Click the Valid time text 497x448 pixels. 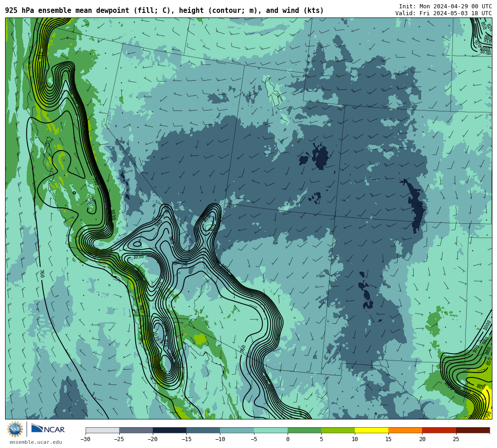coord(444,13)
